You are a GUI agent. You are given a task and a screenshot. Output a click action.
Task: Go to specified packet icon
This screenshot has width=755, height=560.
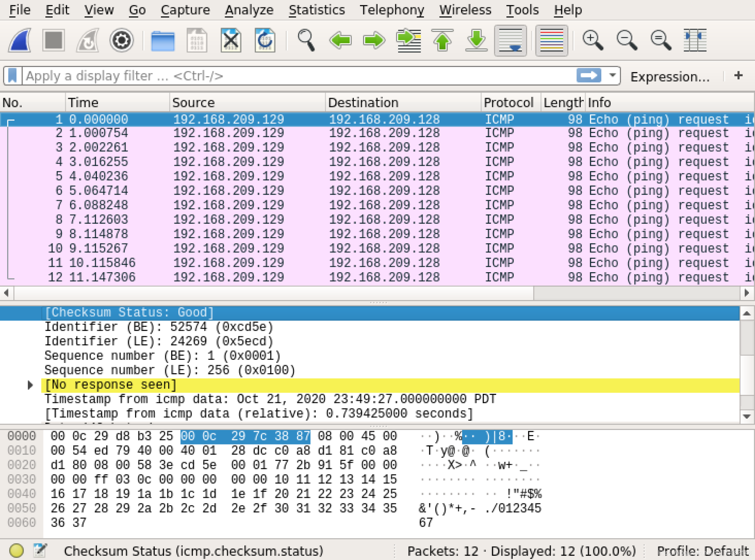(408, 40)
